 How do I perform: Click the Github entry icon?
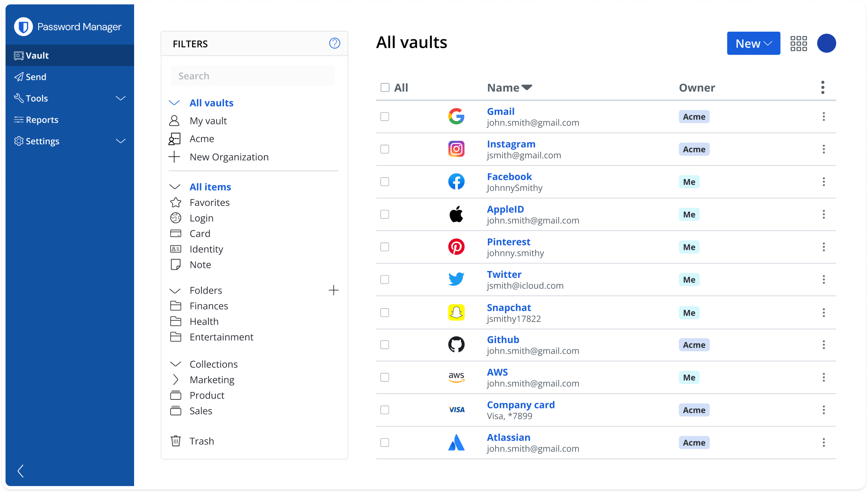coord(456,345)
